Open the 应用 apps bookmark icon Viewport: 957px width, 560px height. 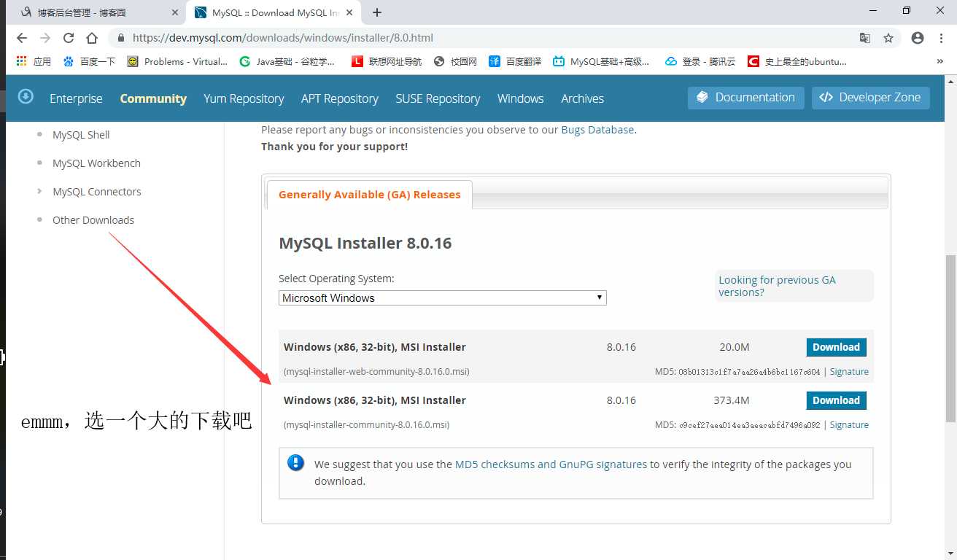click(x=34, y=62)
